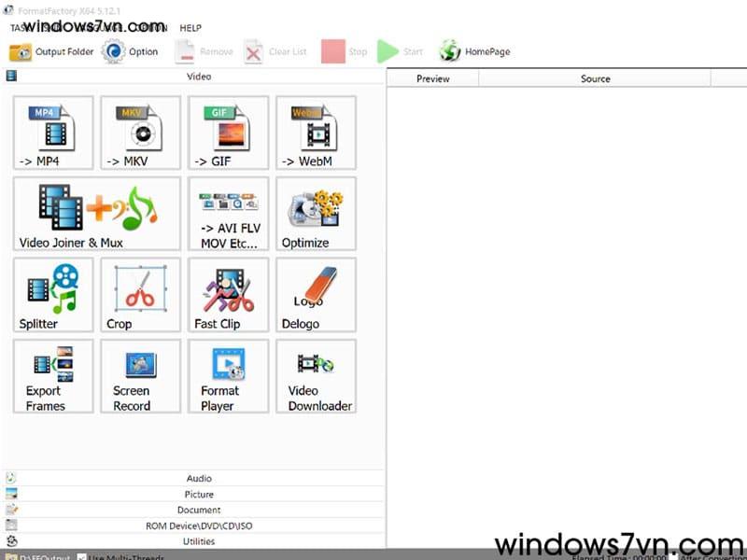Open the HELP menu

point(190,28)
